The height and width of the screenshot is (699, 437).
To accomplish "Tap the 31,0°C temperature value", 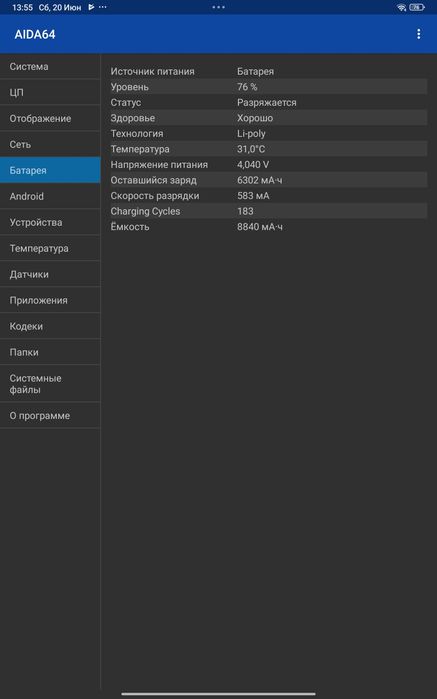I will pos(251,149).
